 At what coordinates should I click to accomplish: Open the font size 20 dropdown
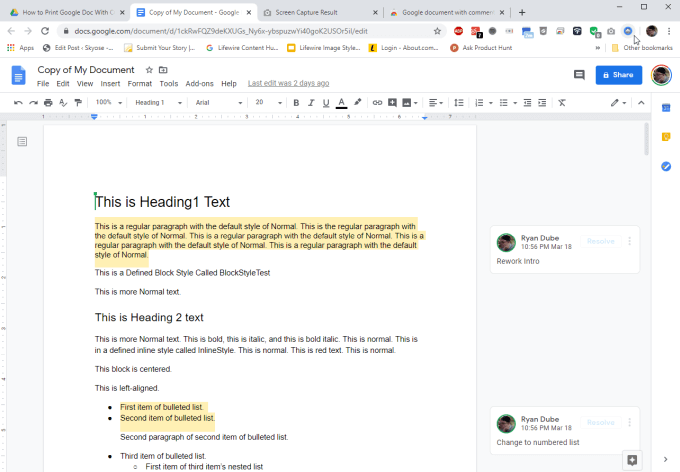268,102
